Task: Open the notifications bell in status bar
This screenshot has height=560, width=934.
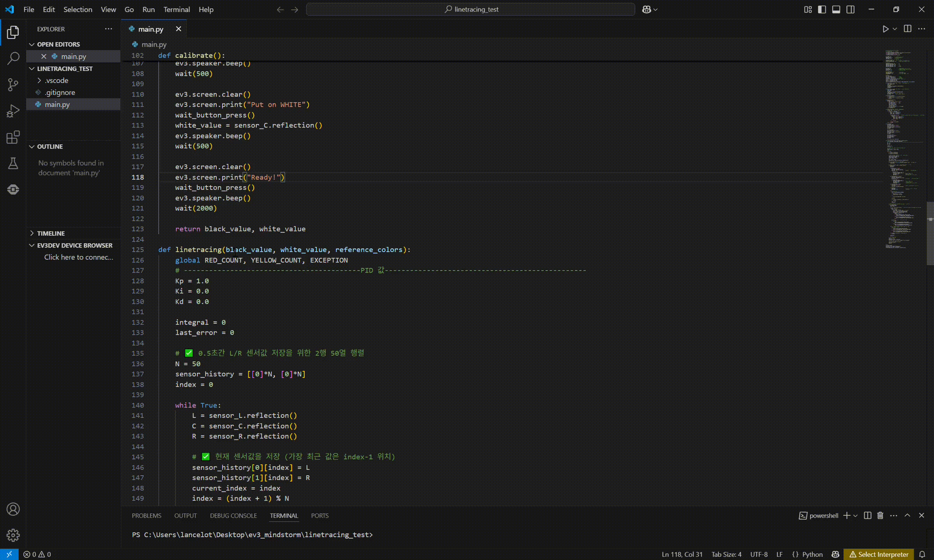Action: (x=922, y=554)
